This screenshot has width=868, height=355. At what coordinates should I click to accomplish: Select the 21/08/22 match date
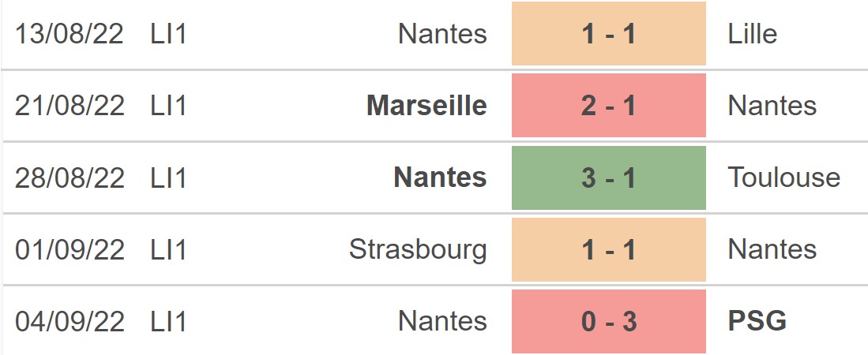70,106
